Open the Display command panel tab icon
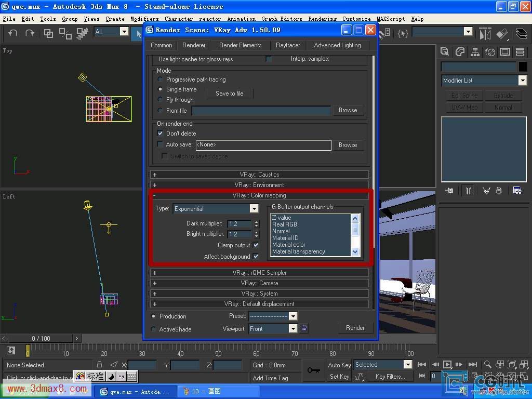This screenshot has height=399, width=532. (x=505, y=52)
